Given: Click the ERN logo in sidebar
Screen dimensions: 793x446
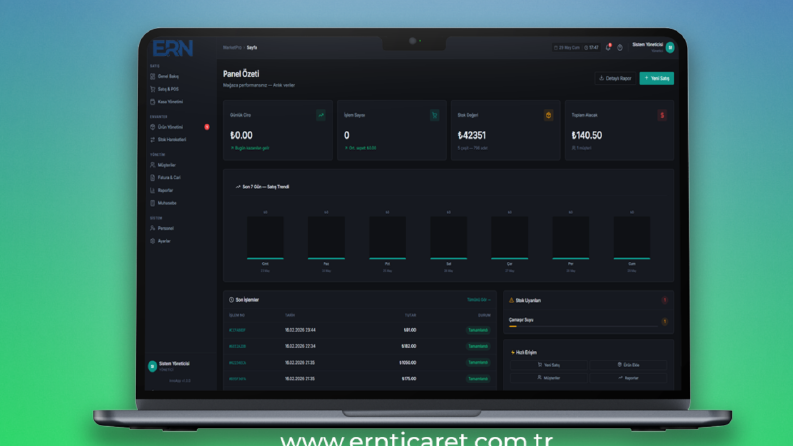Looking at the screenshot, I should click(x=172, y=49).
